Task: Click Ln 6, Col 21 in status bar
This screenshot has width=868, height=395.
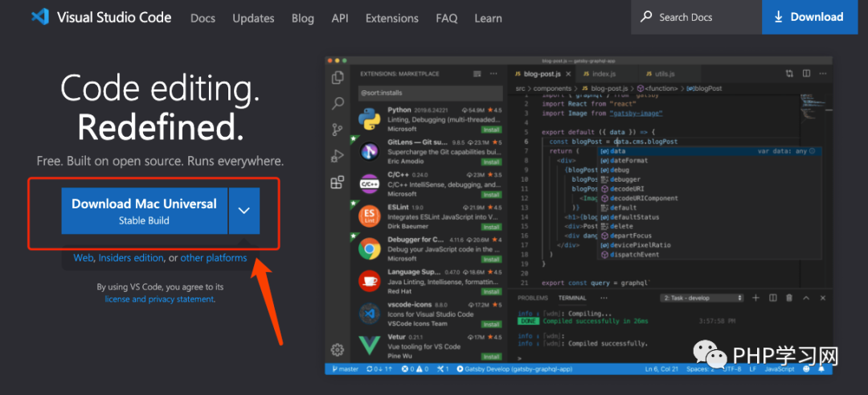Action: pyautogui.click(x=662, y=369)
